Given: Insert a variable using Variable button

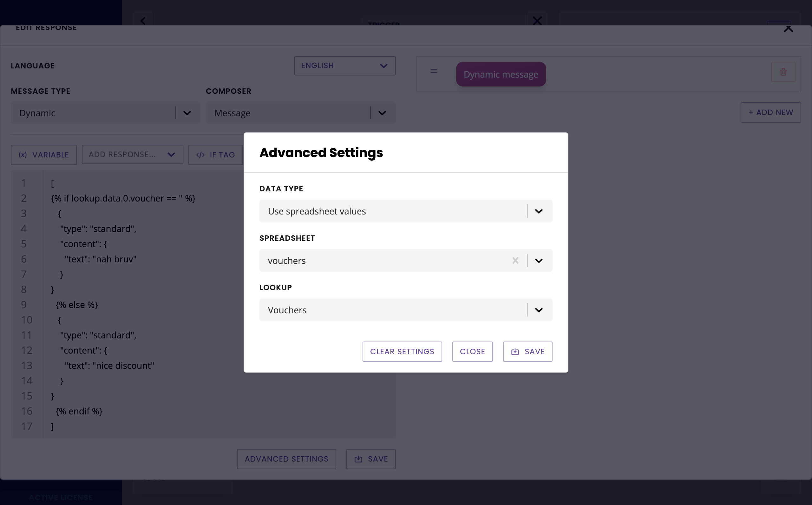Looking at the screenshot, I should click(44, 155).
